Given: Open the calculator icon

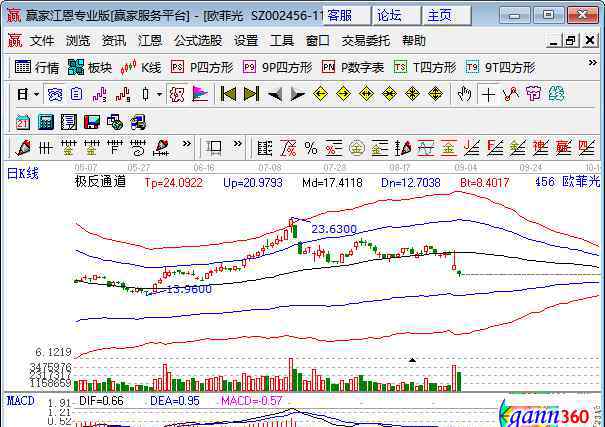Looking at the screenshot, I should coord(46,122).
